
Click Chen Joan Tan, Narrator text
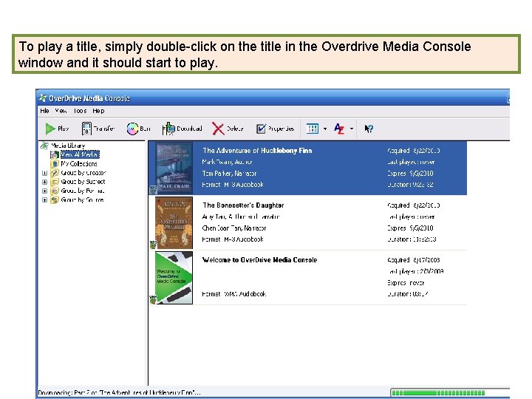tap(233, 228)
